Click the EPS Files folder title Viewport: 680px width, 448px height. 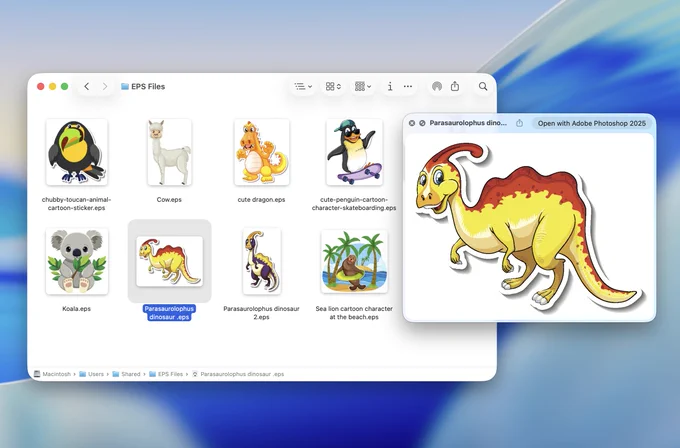tap(143, 86)
